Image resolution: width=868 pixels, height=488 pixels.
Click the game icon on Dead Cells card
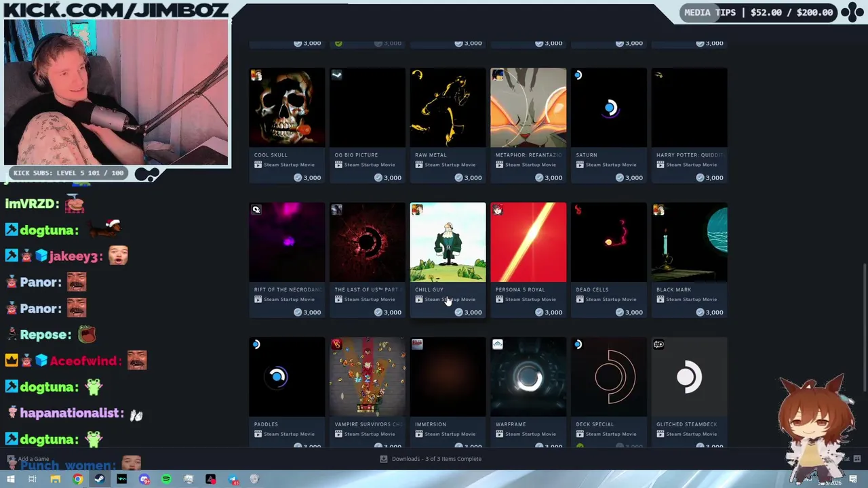578,210
